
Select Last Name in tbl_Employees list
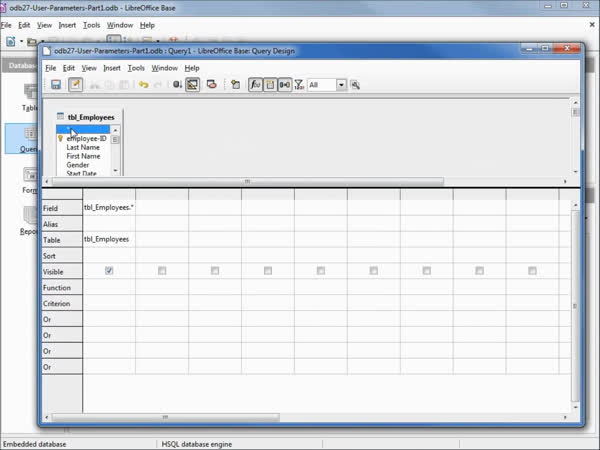83,147
